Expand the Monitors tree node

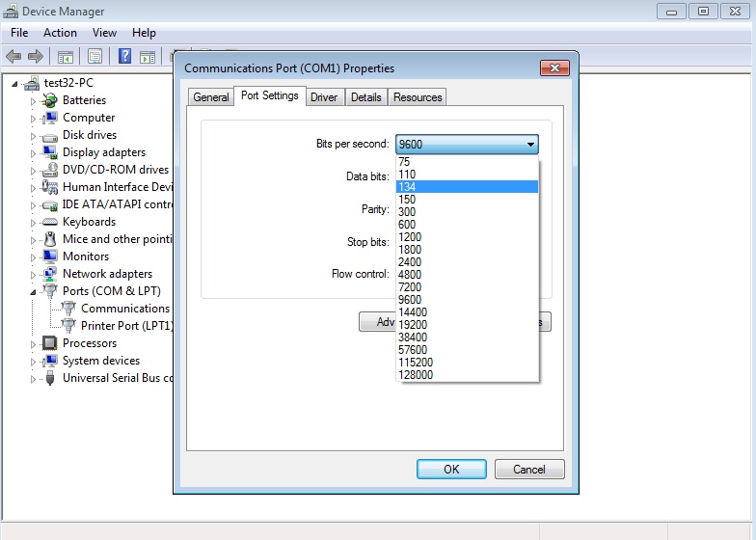click(33, 256)
